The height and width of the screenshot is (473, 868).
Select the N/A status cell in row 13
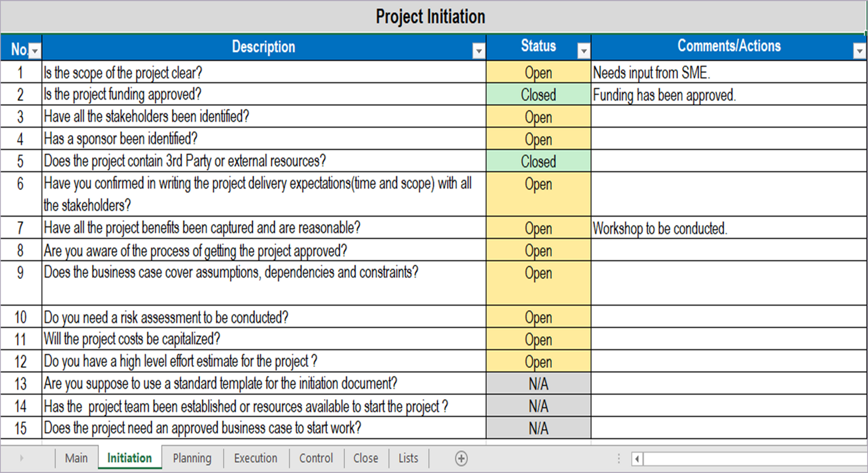[538, 384]
